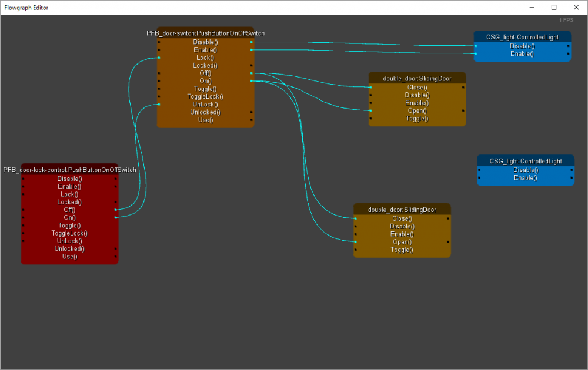Select the unconnected CSG_light:ControlledLight node header
Viewport: 588px width, 370px height.
pos(526,161)
